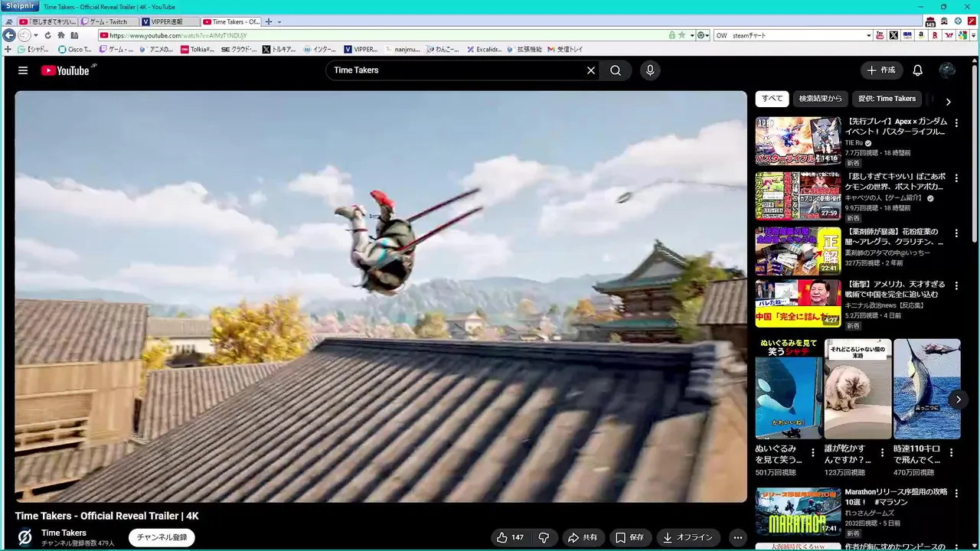This screenshot has height=551, width=980.
Task: Open the ぬいぐるみを見て笑う orca short
Action: 789,389
